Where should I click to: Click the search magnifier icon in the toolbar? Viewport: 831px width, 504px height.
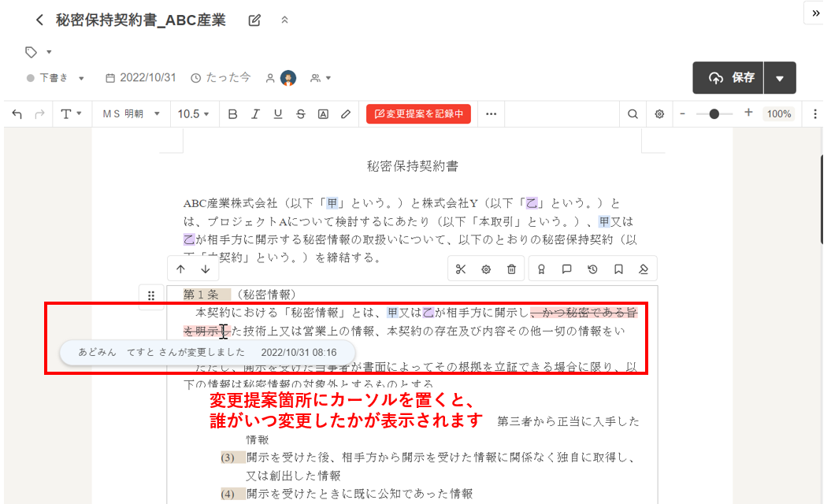(633, 114)
